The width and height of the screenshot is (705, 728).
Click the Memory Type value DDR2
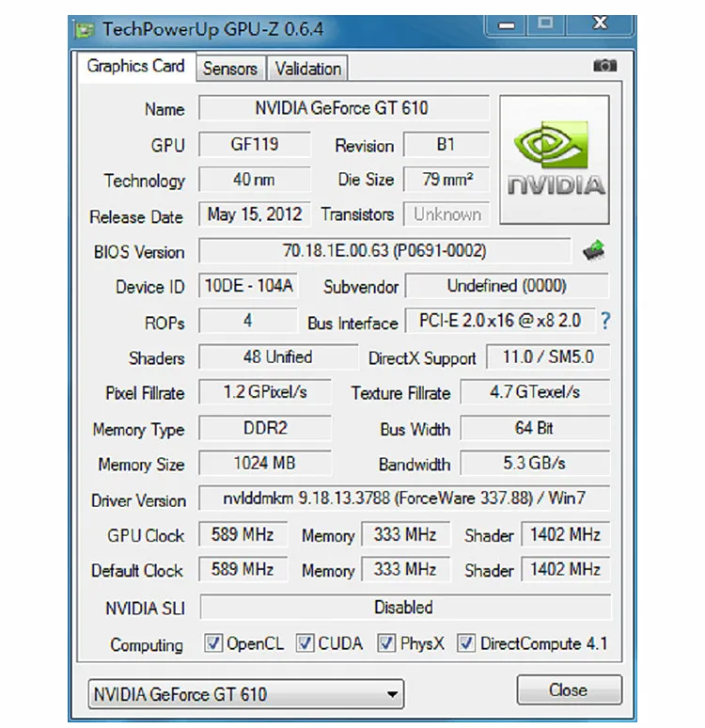[x=265, y=428]
